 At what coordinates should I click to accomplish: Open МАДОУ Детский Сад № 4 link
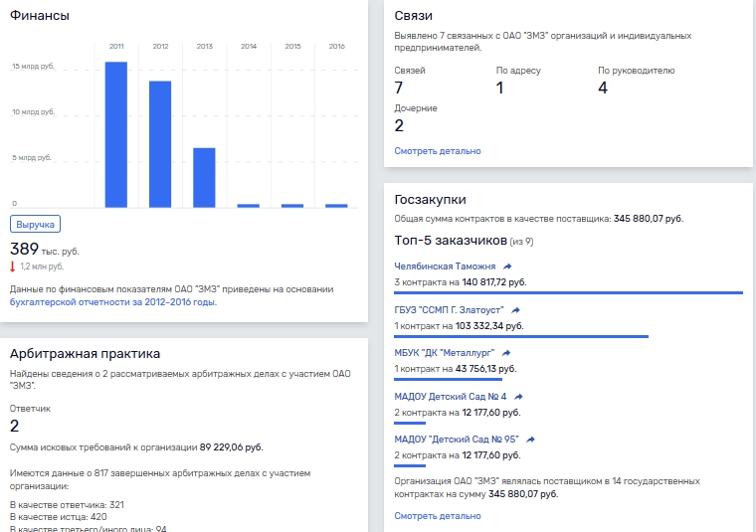click(451, 397)
